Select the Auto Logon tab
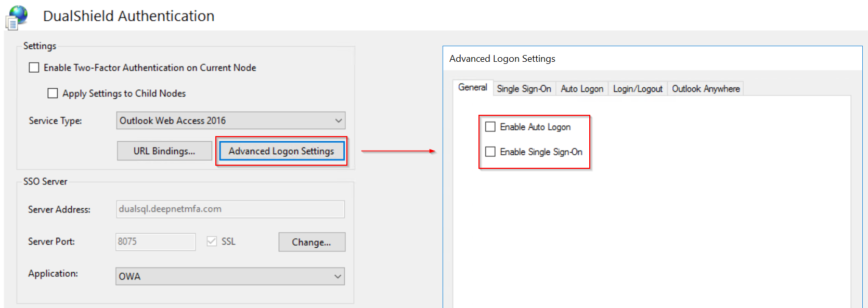Screen dimensions: 868x308 coord(582,89)
